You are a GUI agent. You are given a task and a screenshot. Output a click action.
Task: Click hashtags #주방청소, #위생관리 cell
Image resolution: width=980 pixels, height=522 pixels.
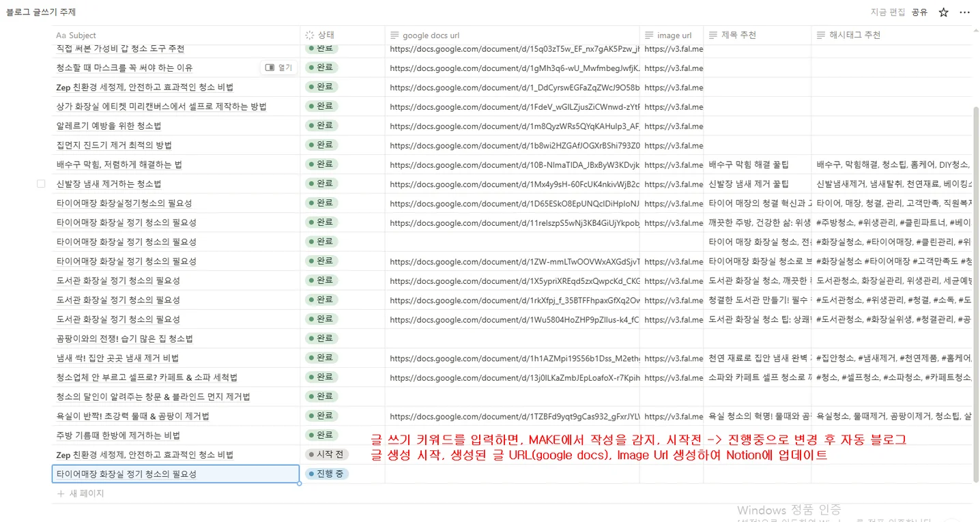click(x=893, y=222)
